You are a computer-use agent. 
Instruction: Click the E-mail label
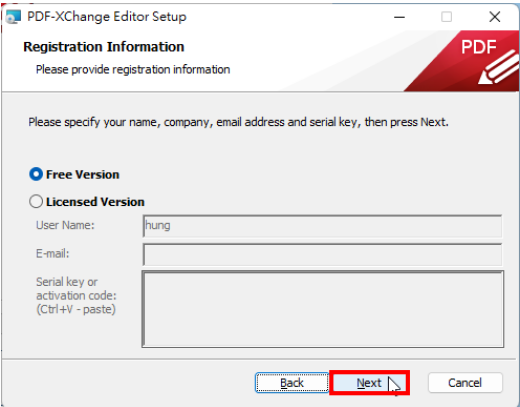pyautogui.click(x=53, y=254)
